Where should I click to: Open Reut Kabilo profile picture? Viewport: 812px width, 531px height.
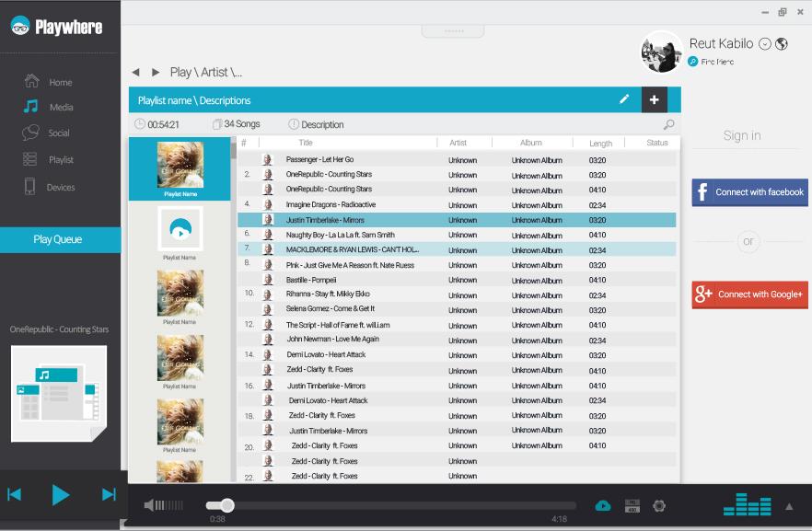[661, 52]
